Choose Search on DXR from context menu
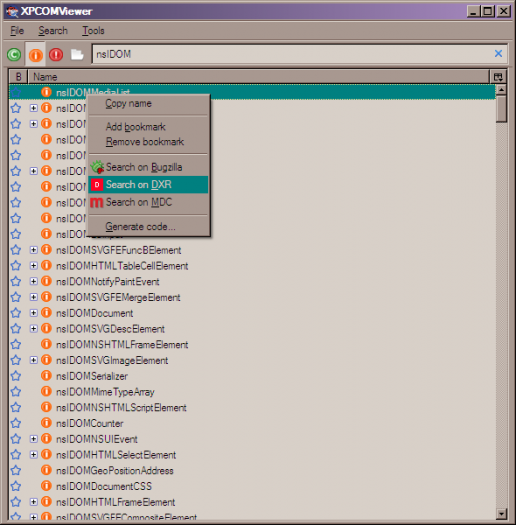Image resolution: width=516 pixels, height=525 pixels. [x=148, y=184]
